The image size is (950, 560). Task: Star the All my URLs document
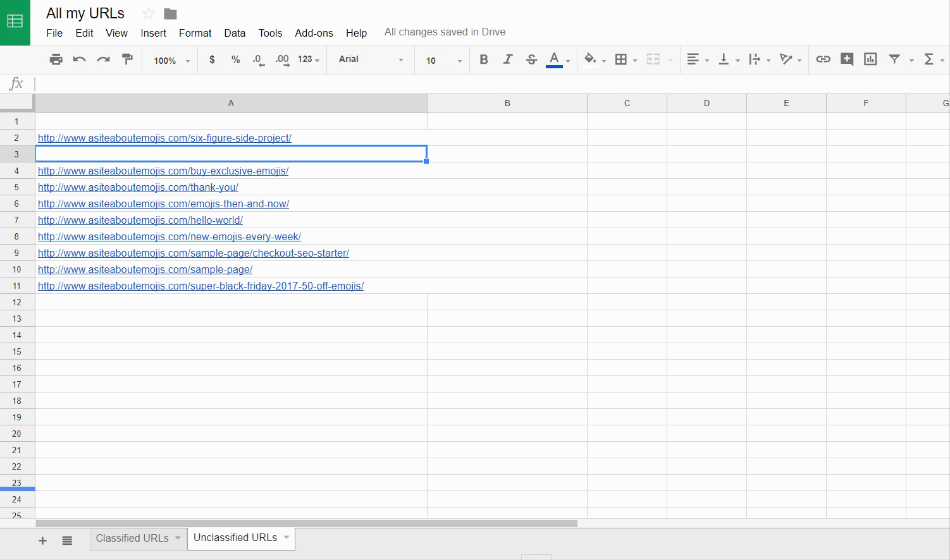pos(149,14)
